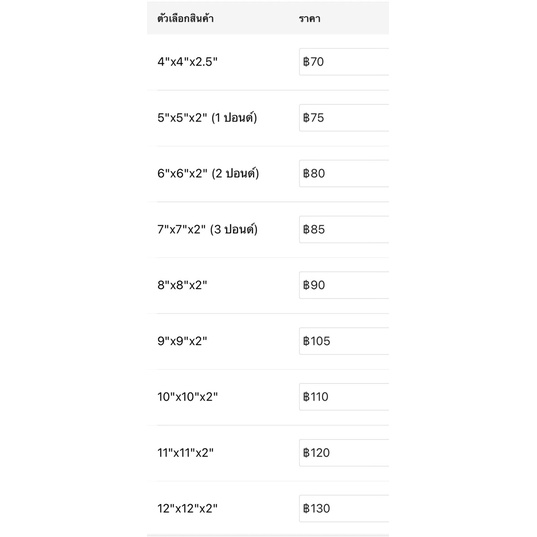
Task: Select the 7"x7"x2" (3 ปอนด์) option label
Action: [x=208, y=229]
